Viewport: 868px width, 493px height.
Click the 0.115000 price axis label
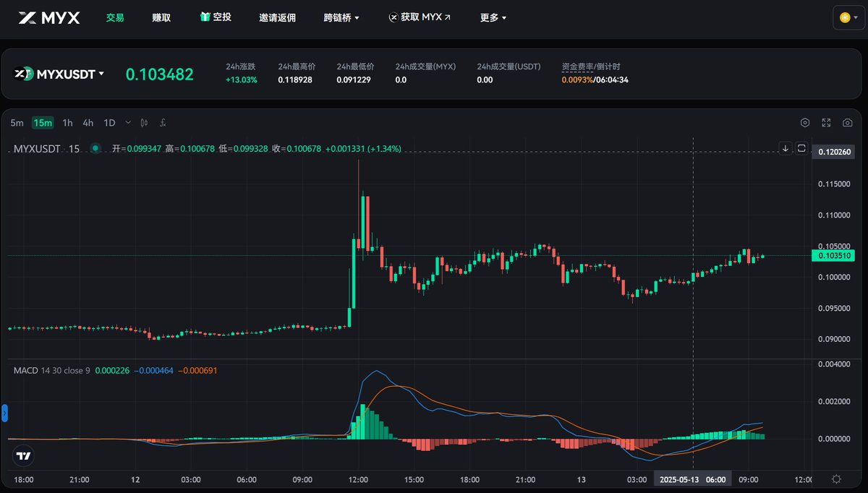click(834, 184)
